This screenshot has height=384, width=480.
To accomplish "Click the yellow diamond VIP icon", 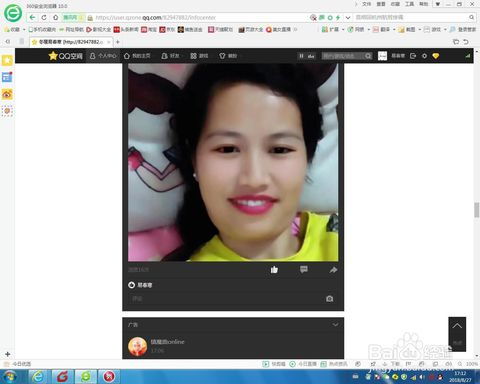I will pyautogui.click(x=436, y=56).
